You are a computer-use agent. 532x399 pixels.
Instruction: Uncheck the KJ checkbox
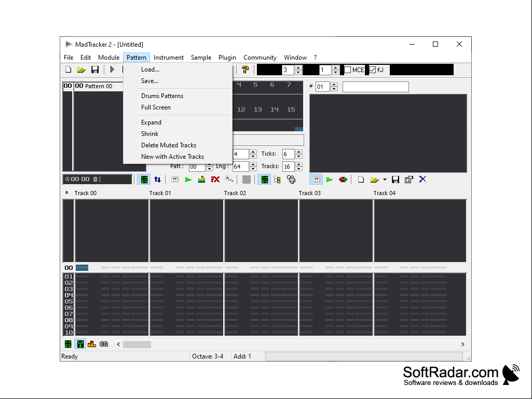click(x=373, y=70)
